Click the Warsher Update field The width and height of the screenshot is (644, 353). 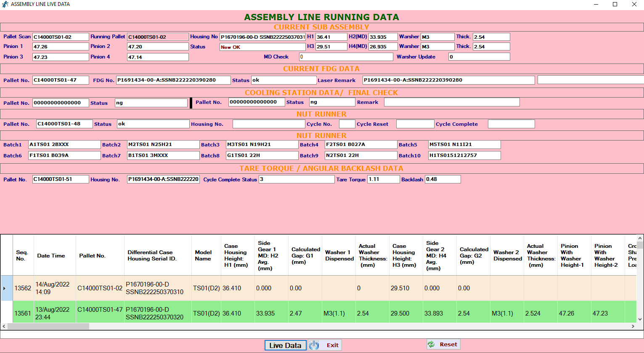tap(479, 57)
